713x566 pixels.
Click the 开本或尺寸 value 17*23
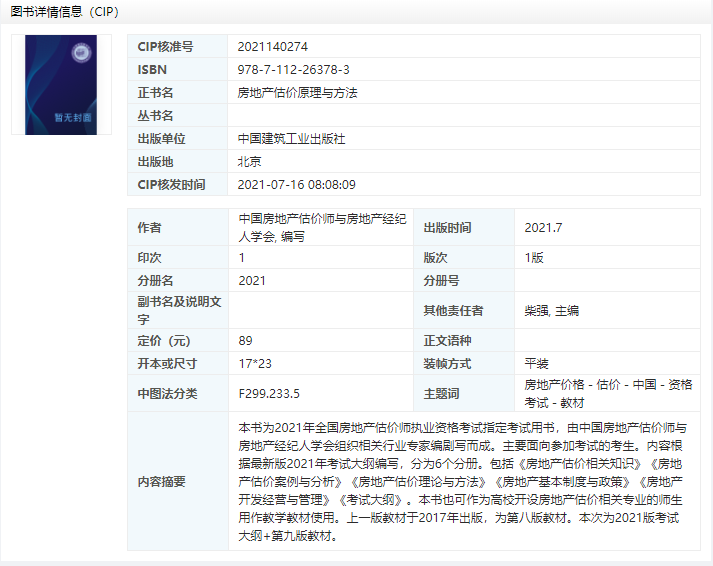[255, 363]
